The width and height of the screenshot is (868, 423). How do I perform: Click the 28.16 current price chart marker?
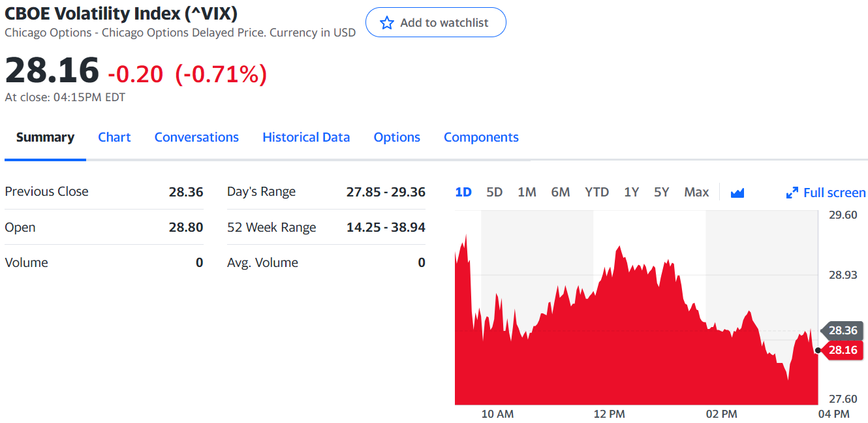(x=842, y=350)
